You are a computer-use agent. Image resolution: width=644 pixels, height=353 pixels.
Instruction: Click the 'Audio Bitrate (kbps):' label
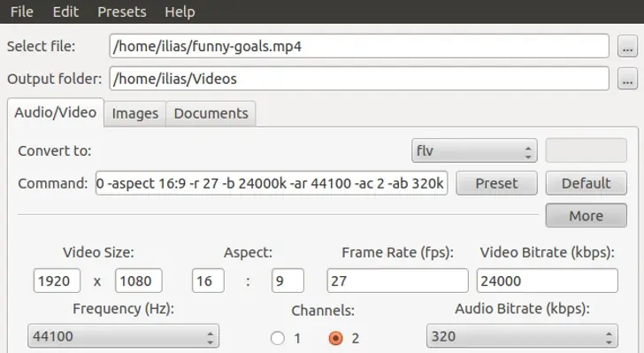pyautogui.click(x=522, y=309)
